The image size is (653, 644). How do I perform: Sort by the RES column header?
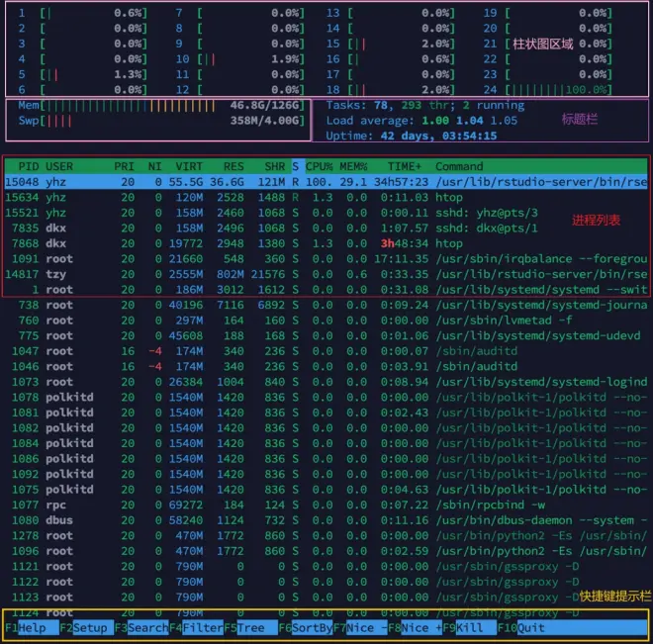[x=233, y=166]
